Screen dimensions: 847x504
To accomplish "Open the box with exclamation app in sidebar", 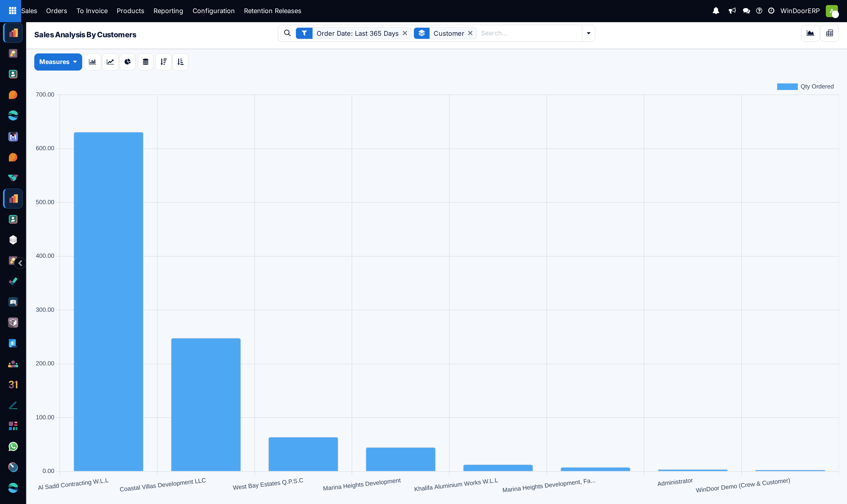I will point(13,323).
